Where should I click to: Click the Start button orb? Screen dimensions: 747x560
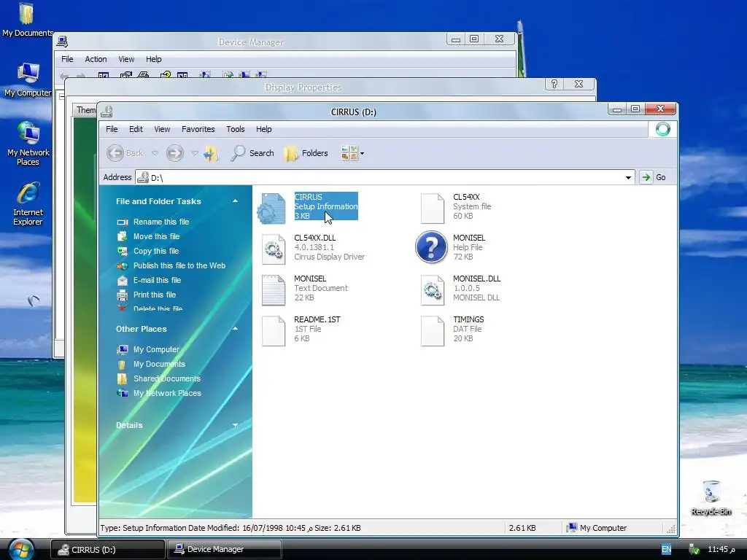tap(21, 550)
